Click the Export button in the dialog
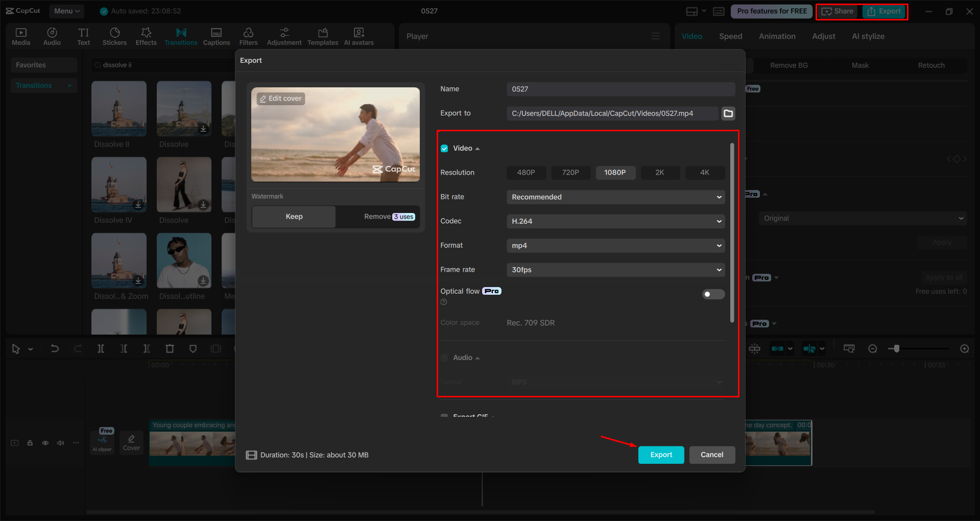This screenshot has height=521, width=980. point(661,455)
